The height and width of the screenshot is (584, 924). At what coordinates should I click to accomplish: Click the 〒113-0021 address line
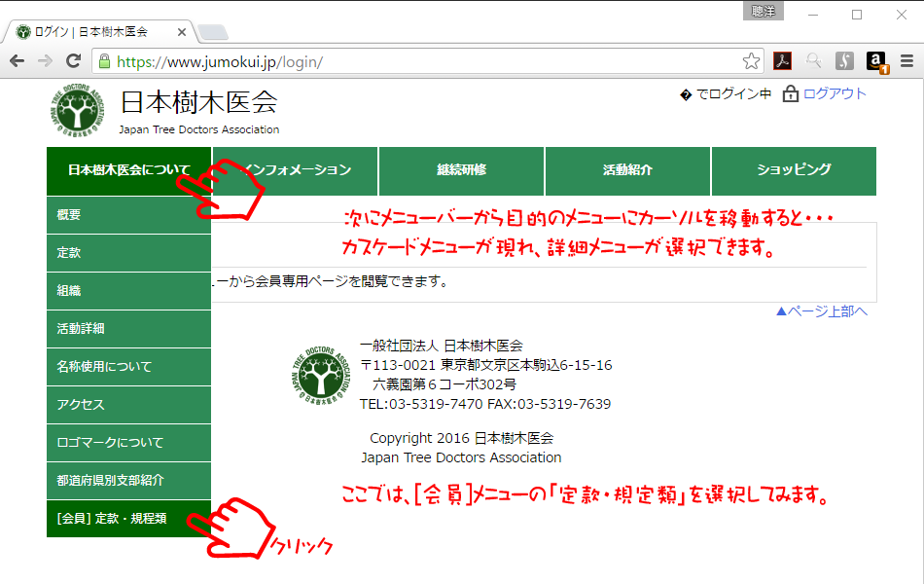coord(485,365)
